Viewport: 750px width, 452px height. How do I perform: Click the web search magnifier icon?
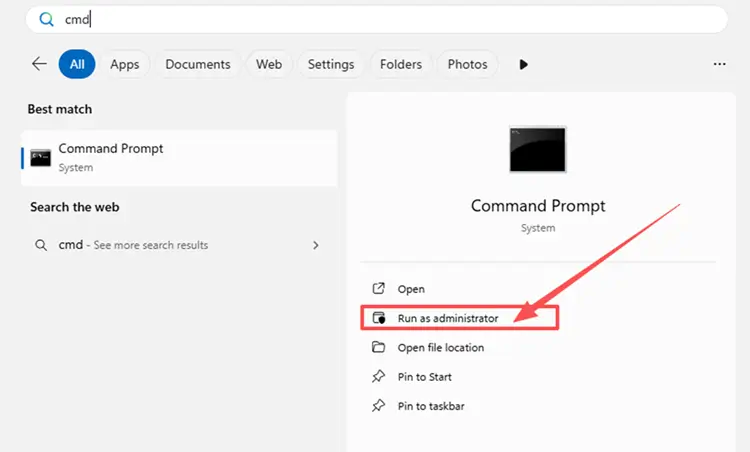click(x=41, y=245)
